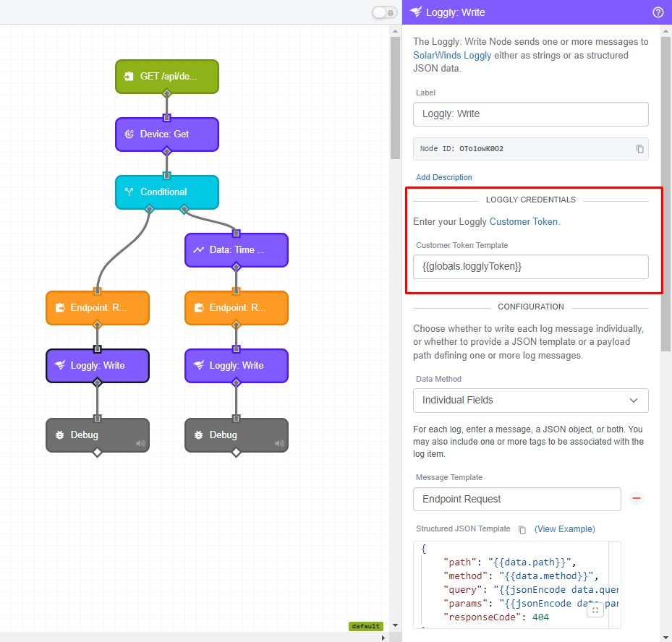
Task: Click properties panel scrollbar up arrow
Action: point(665,31)
